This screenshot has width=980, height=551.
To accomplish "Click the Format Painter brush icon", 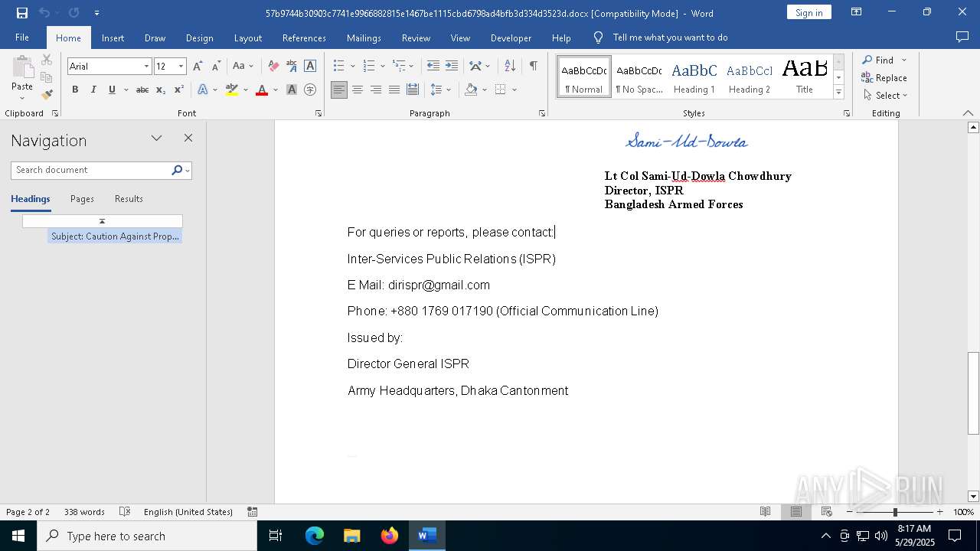I will (x=47, y=95).
